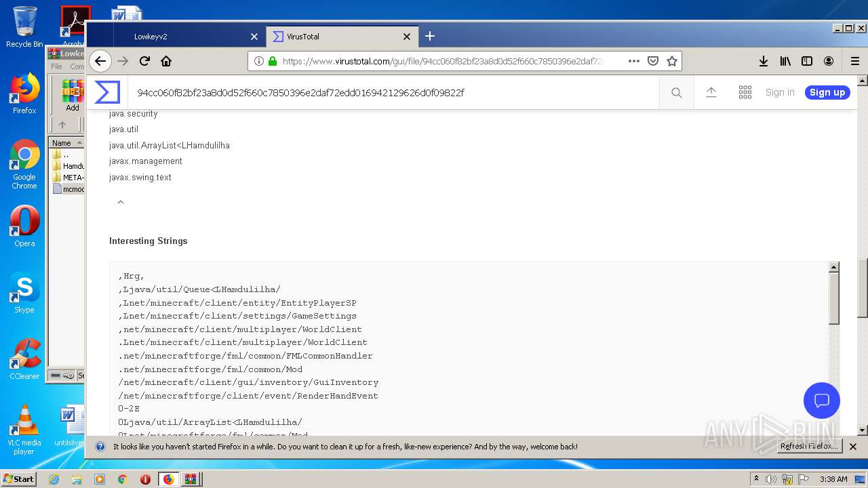Open Recycle Bin desktop icon

point(24,27)
